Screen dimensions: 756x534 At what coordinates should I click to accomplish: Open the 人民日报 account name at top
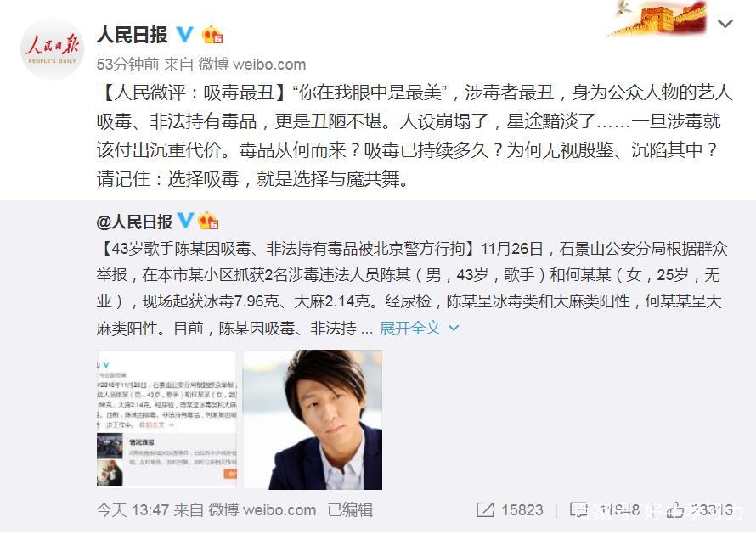point(133,35)
